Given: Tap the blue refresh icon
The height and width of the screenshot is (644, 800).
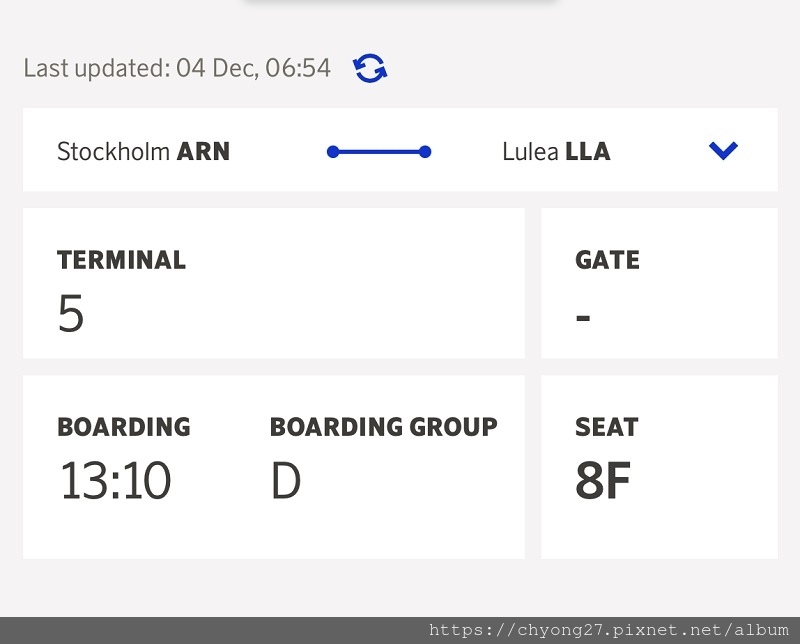Looking at the screenshot, I should (370, 68).
